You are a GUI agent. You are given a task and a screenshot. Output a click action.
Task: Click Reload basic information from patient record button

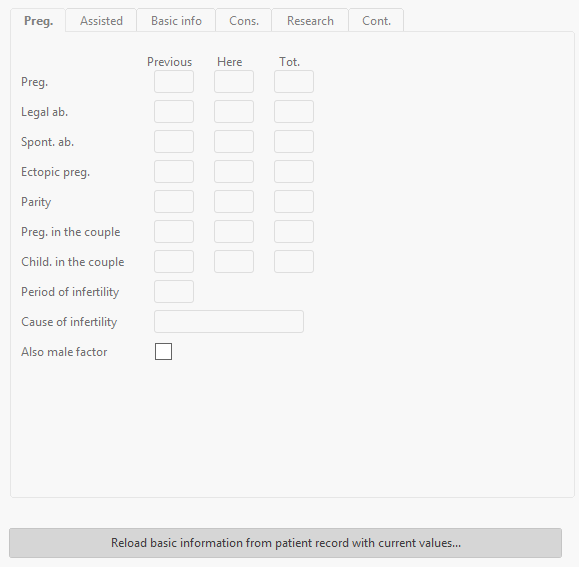pos(285,543)
